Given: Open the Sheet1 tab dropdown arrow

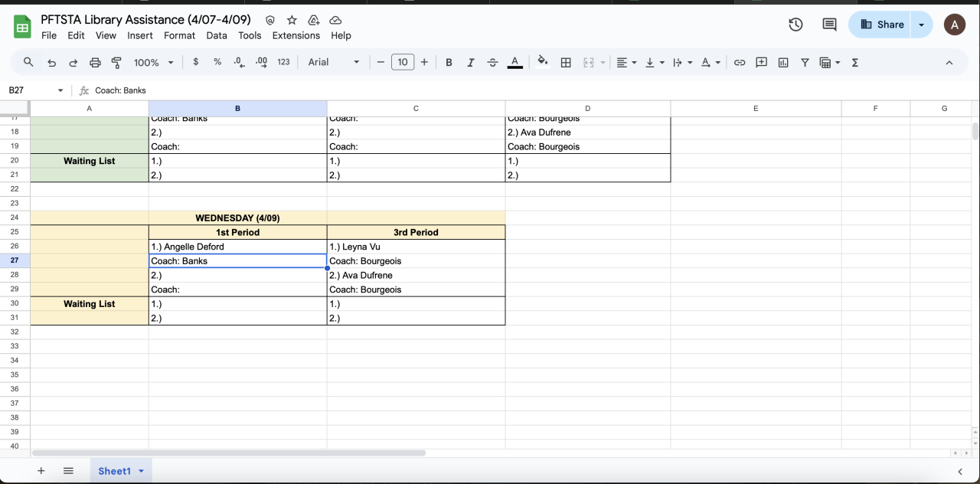Looking at the screenshot, I should point(141,471).
